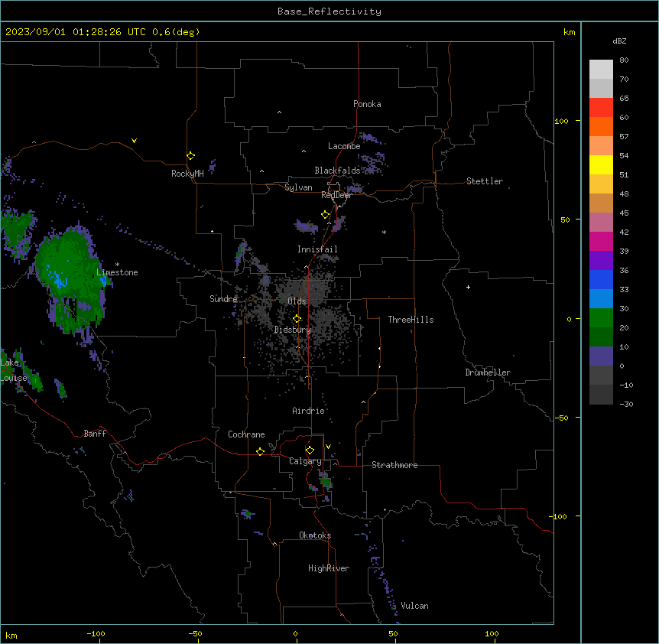Pick the red legend swatch between 65 and 60
The height and width of the screenshot is (644, 659).
pos(601,108)
